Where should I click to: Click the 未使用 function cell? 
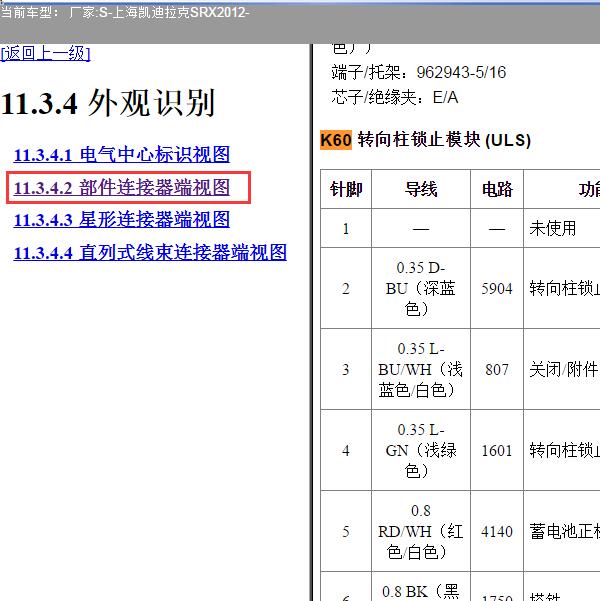pyautogui.click(x=562, y=228)
